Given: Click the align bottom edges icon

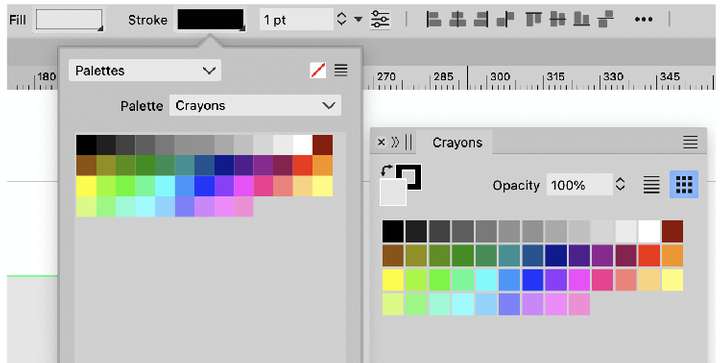Looking at the screenshot, I should pos(581,19).
